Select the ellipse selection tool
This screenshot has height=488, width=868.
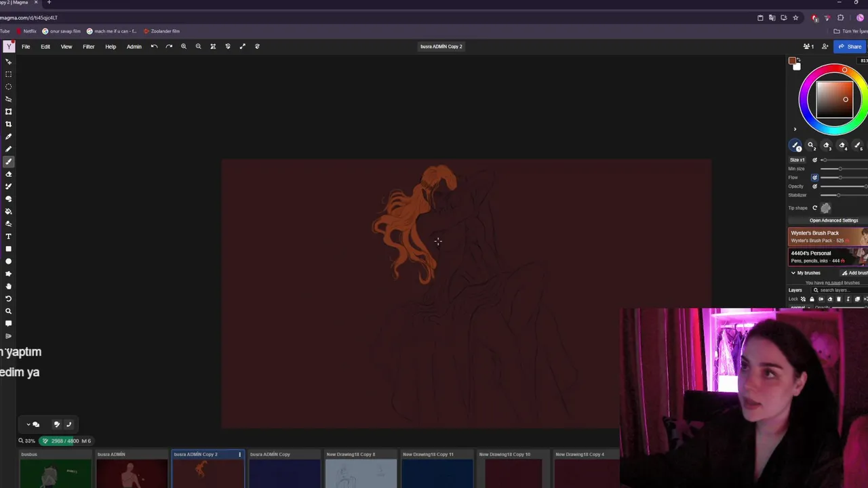9,87
